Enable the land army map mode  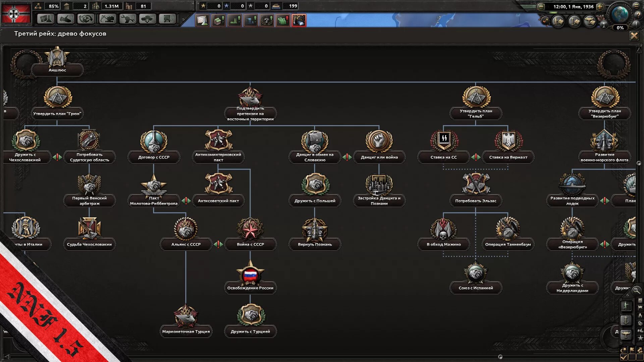pos(626,306)
